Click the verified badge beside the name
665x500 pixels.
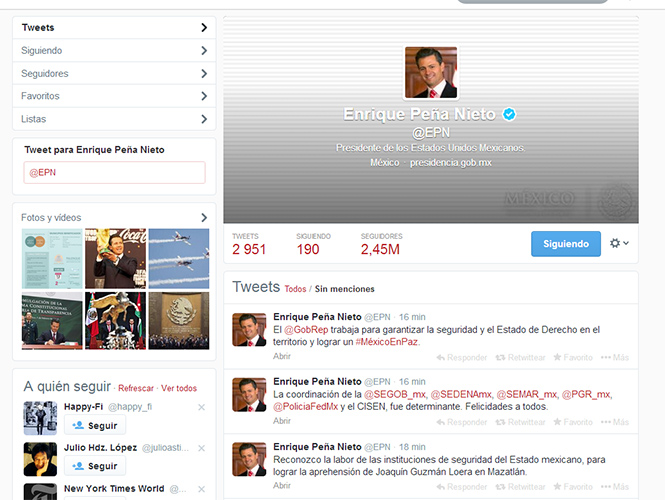tap(509, 114)
